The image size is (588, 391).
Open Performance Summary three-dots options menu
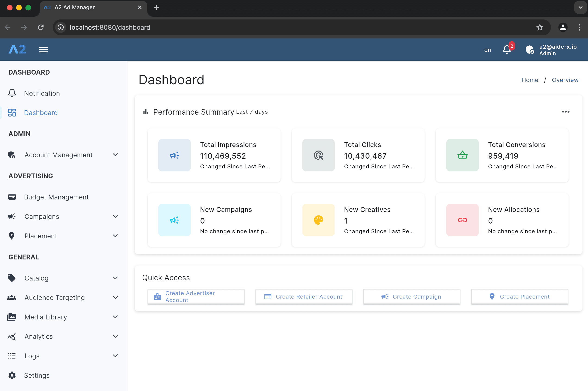point(566,112)
